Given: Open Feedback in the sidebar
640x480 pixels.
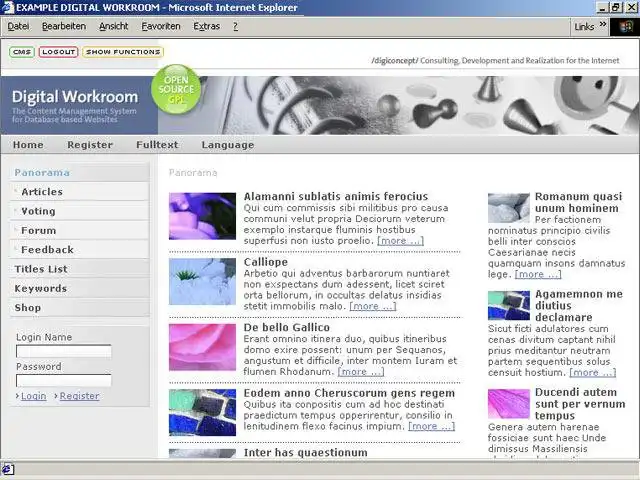Looking at the screenshot, I should (79, 250).
